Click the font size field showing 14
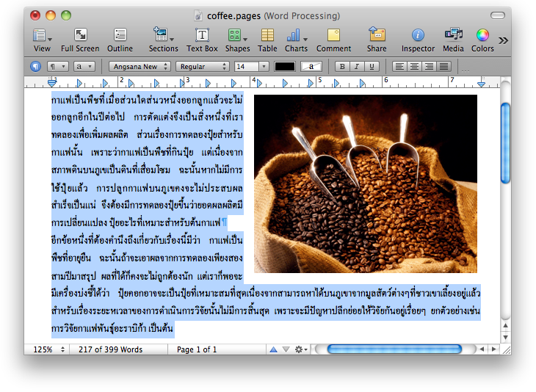Viewport: 536px width, 392px height. (x=247, y=66)
